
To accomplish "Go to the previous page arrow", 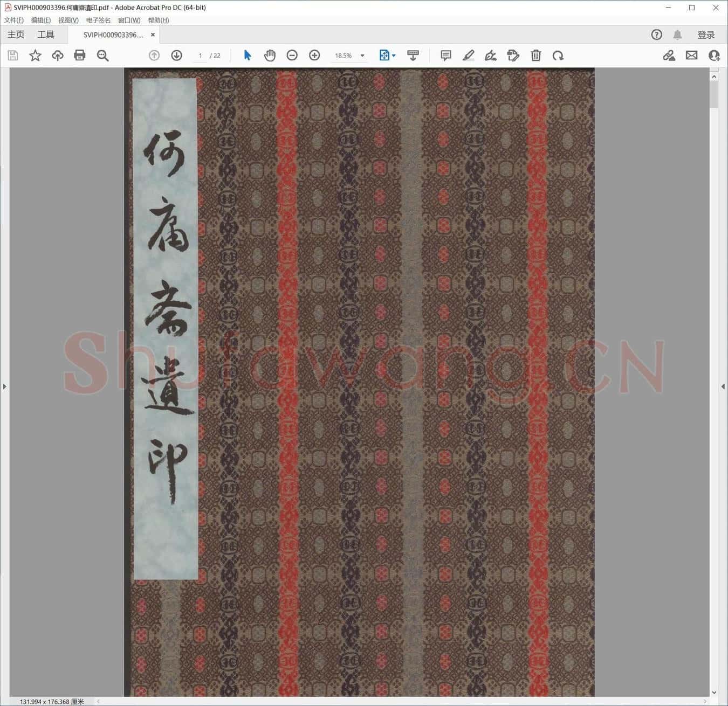I will (x=154, y=56).
